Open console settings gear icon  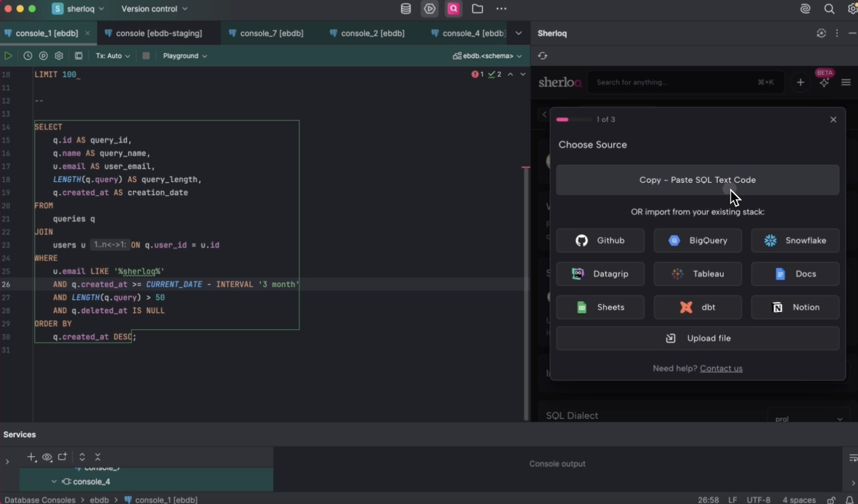pyautogui.click(x=58, y=56)
